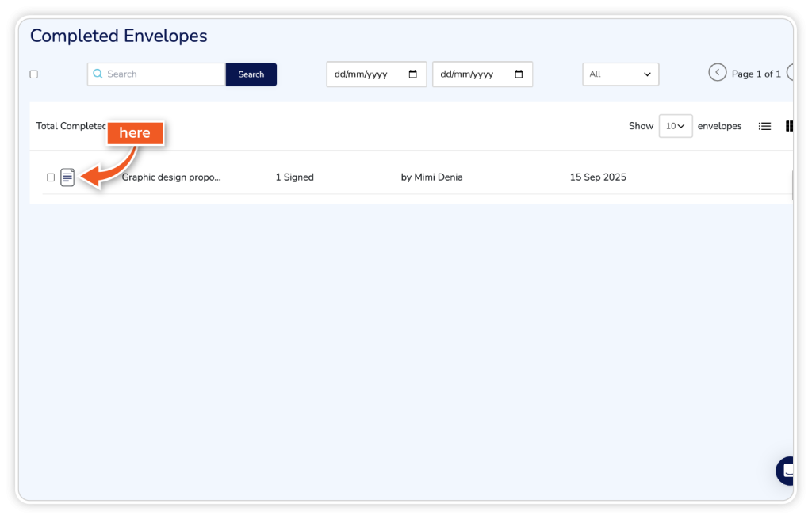This screenshot has width=812, height=519.
Task: Open the Graphic design proposal envelope
Action: pos(170,177)
